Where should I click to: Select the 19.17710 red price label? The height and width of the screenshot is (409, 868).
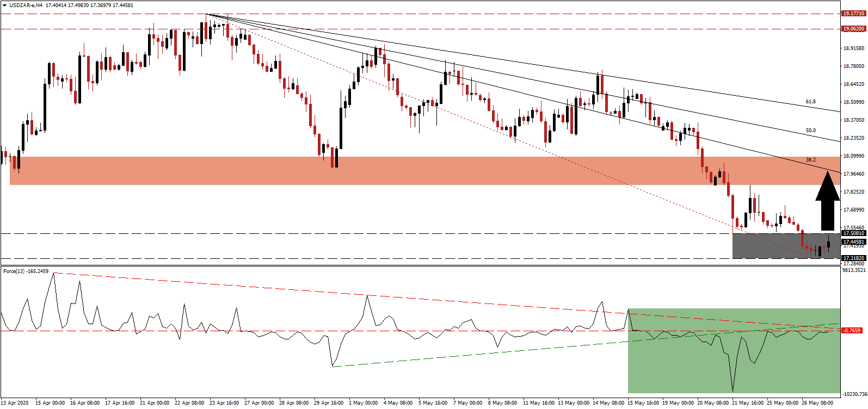click(853, 14)
